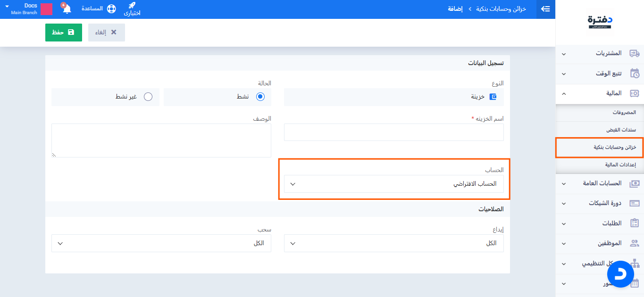Select the نشط radio button
644x297 pixels.
260,97
